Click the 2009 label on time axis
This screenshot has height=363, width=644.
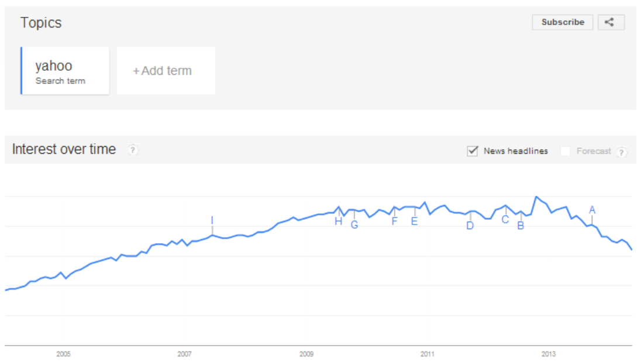pyautogui.click(x=306, y=354)
